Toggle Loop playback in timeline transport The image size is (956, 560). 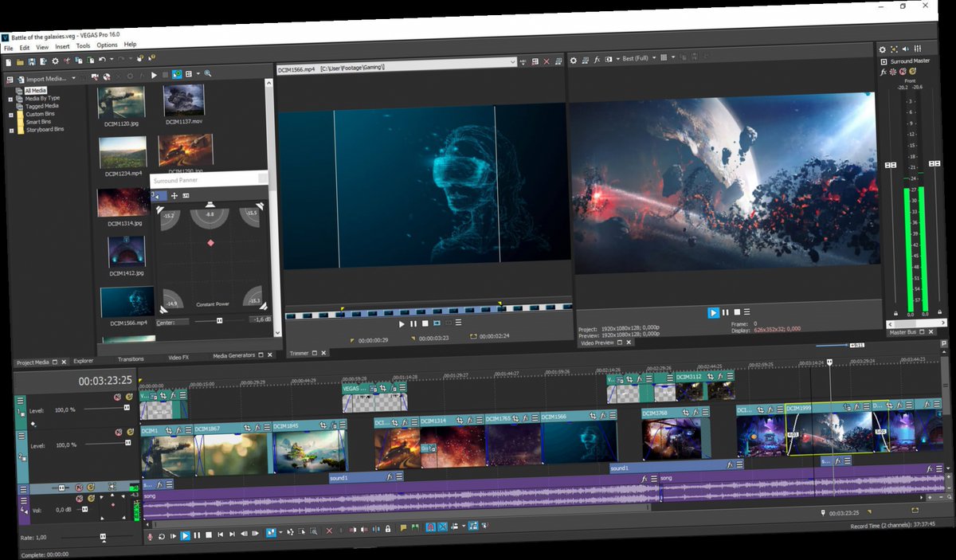(x=162, y=536)
